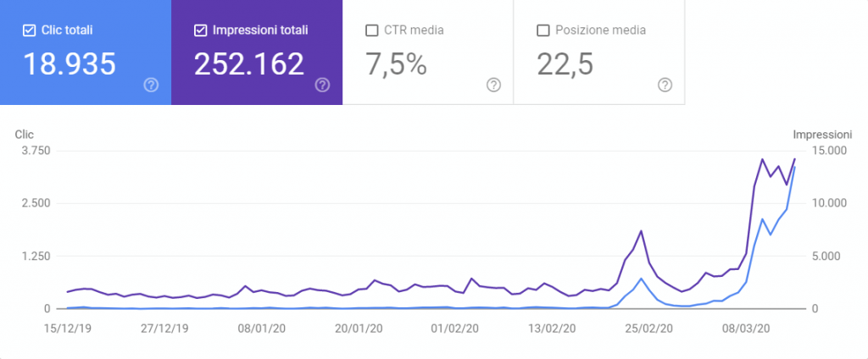Viewport: 868px width, 359px height.
Task: Click the 15/12/19 date label
Action: pyautogui.click(x=68, y=328)
